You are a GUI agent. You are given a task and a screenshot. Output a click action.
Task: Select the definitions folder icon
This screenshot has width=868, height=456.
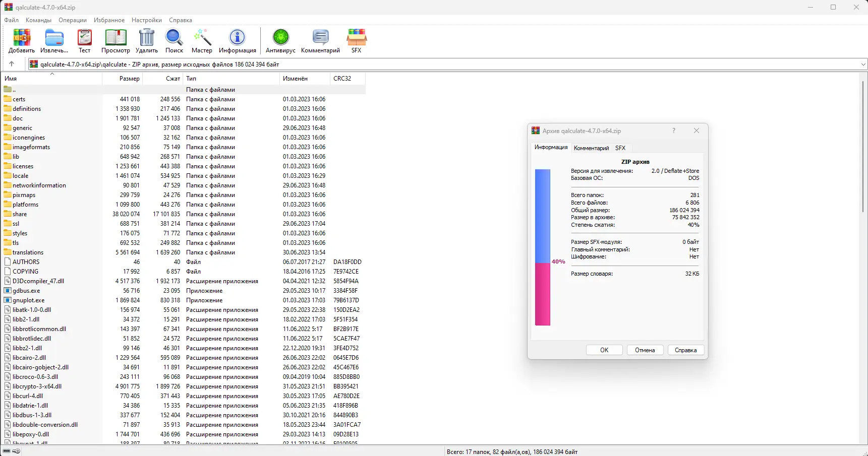tap(8, 109)
